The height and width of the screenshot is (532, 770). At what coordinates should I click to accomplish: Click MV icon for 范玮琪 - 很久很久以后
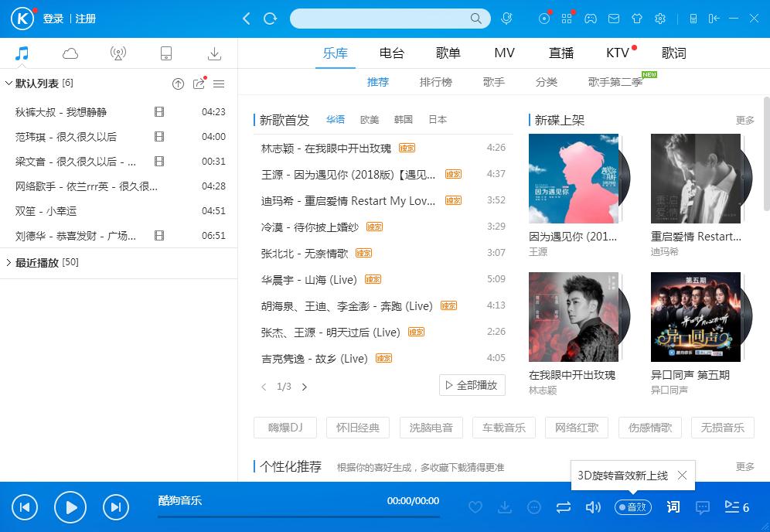[x=159, y=137]
